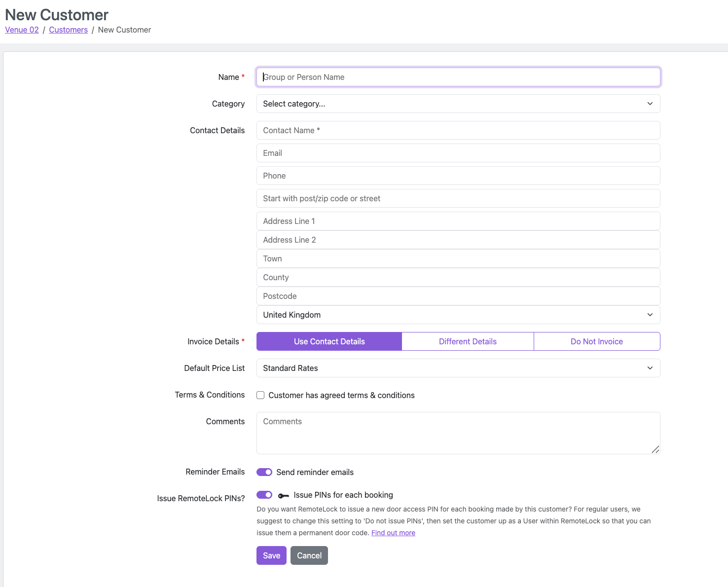
Task: Click the Group or Person Name field
Action: 458,77
